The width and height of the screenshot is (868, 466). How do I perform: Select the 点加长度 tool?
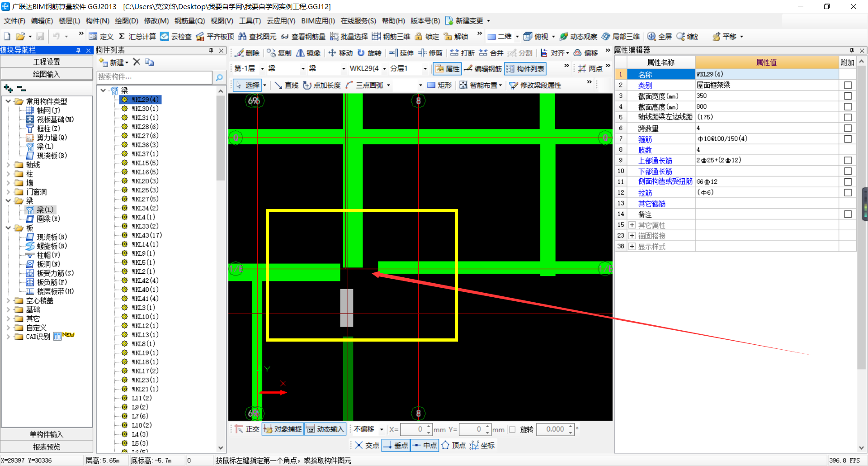[322, 85]
